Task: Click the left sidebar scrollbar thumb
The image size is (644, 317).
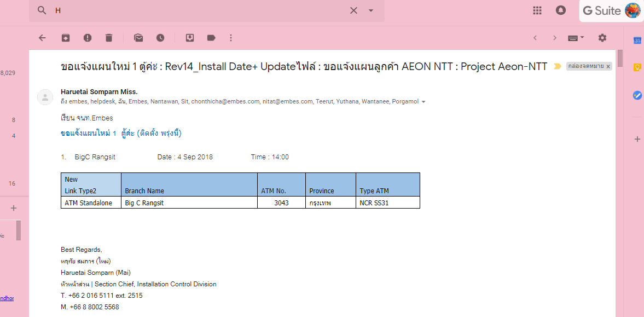Action: point(19,230)
